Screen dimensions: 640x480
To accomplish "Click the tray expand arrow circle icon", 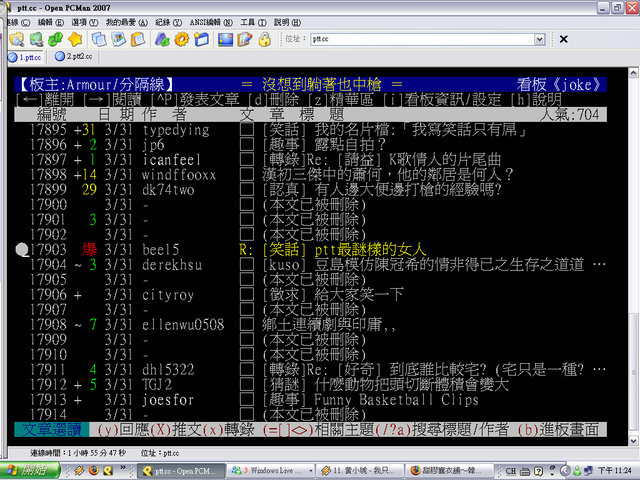I will point(565,471).
